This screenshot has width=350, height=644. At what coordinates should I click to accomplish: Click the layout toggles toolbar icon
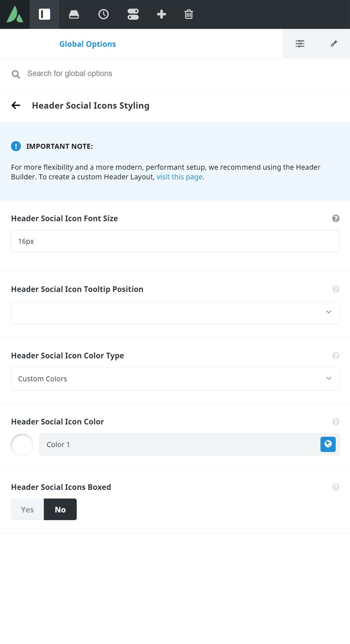point(133,14)
